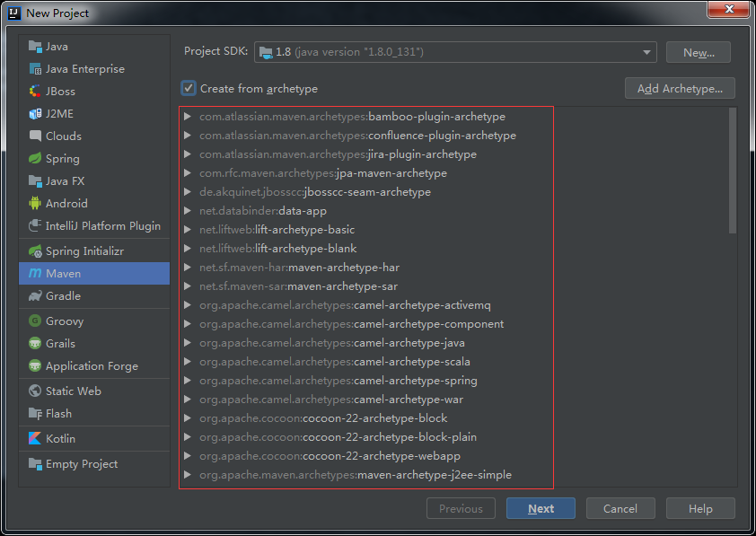Choose the Spring Initializr icon
The height and width of the screenshot is (536, 756).
pos(35,251)
